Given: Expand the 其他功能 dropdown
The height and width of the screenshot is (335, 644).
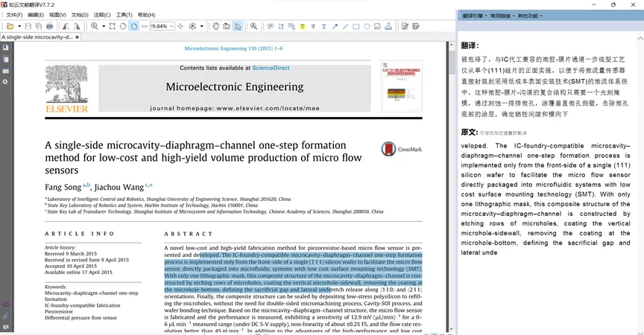Looking at the screenshot, I should click(530, 16).
